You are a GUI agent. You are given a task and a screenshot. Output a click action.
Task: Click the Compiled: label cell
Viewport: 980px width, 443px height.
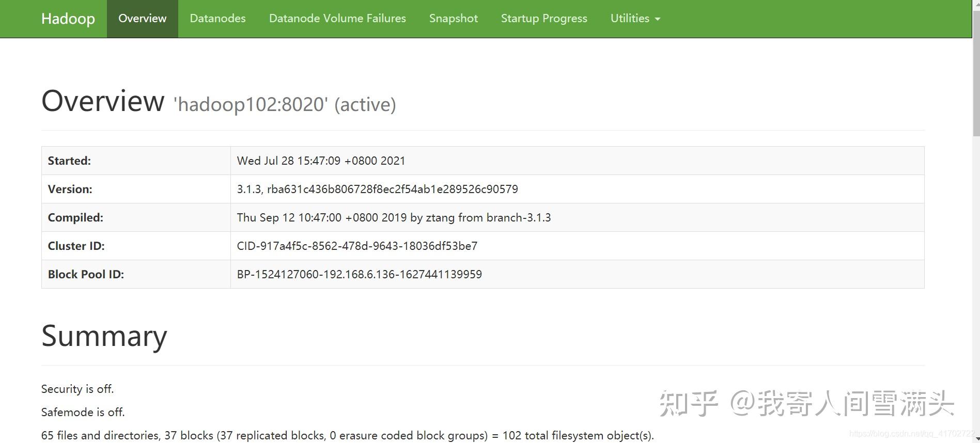pyautogui.click(x=136, y=217)
